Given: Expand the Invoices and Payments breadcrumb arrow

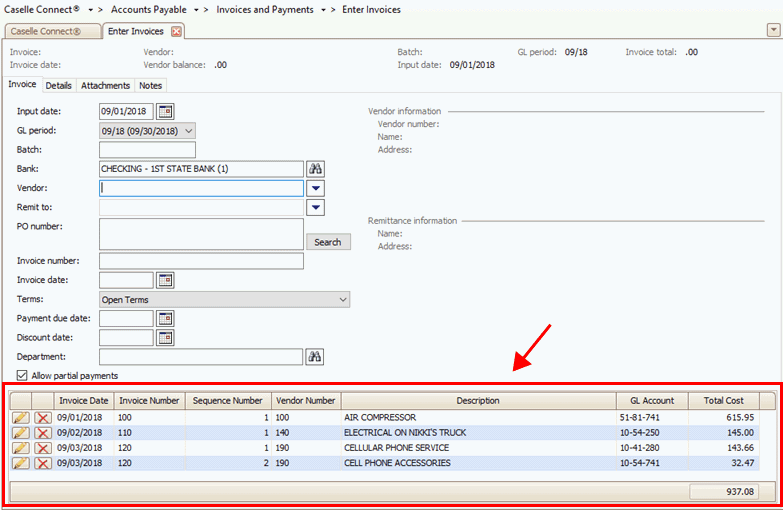Looking at the screenshot, I should pos(323,10).
